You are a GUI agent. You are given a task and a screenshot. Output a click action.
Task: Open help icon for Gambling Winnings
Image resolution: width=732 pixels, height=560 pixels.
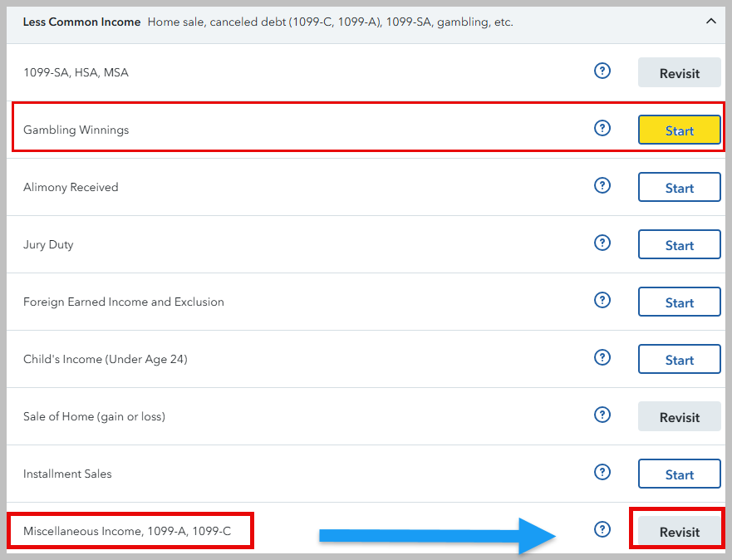click(x=602, y=129)
